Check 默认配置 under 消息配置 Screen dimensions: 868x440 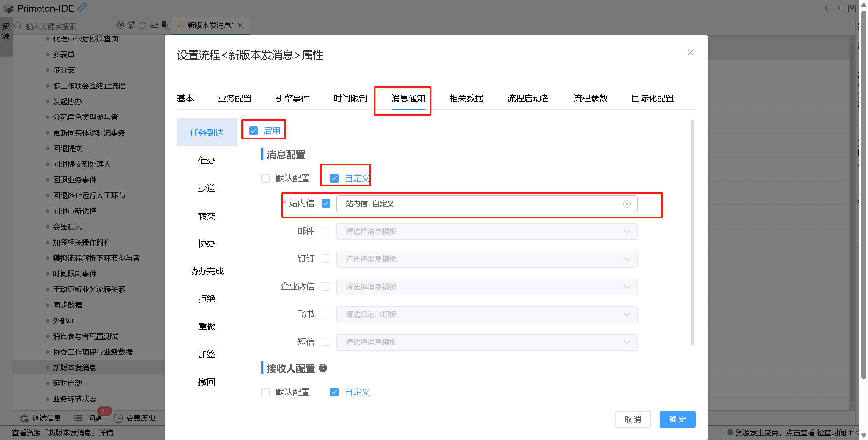(x=266, y=178)
